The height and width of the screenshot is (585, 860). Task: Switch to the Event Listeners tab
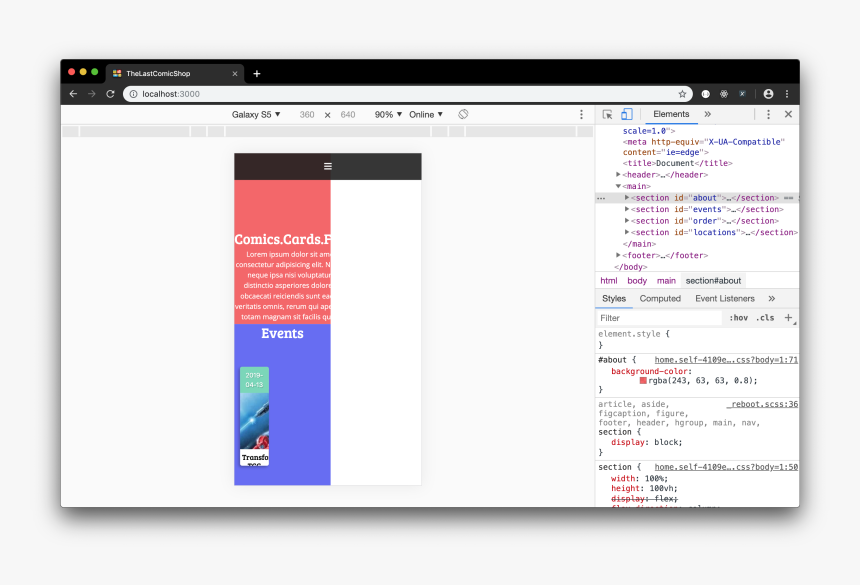click(725, 299)
